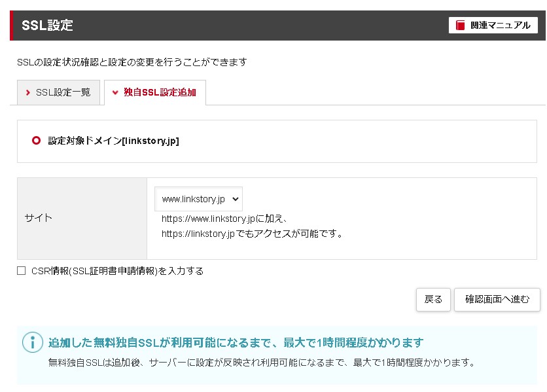Click the SSLの設定状況確認 description sentence
Viewport: 547px width, 392px height.
[x=132, y=62]
